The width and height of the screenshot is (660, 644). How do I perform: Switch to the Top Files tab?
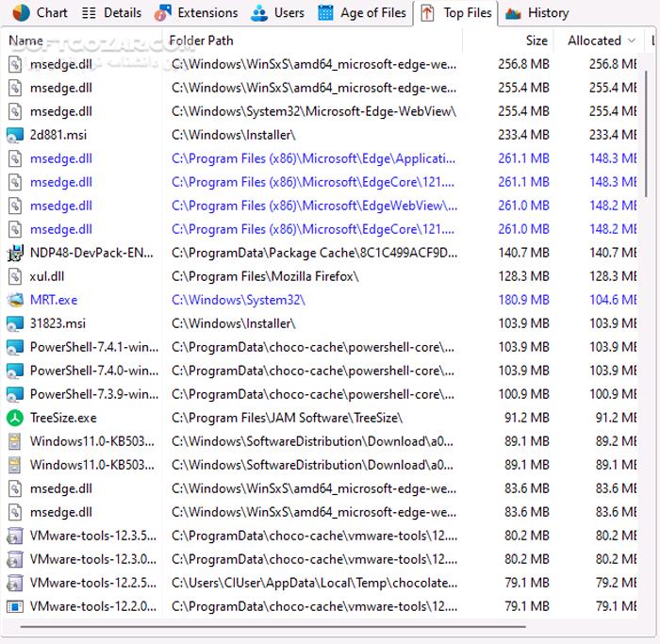455,13
